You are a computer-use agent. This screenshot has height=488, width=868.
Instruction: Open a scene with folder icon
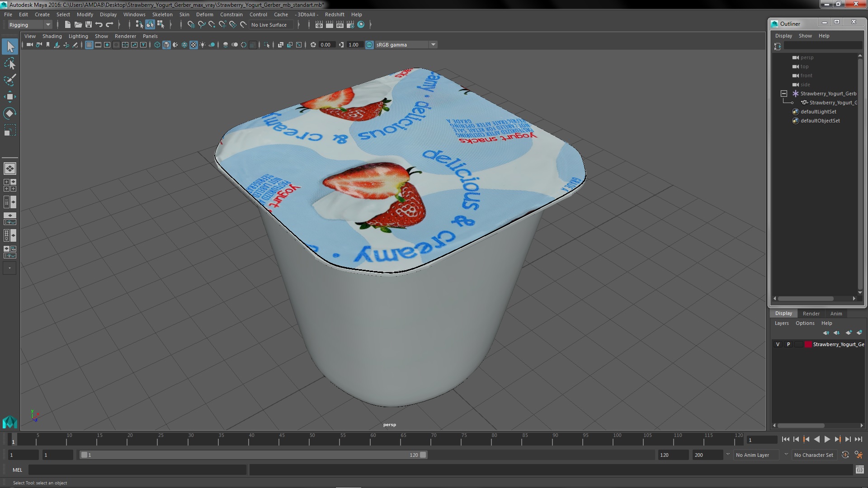point(78,25)
